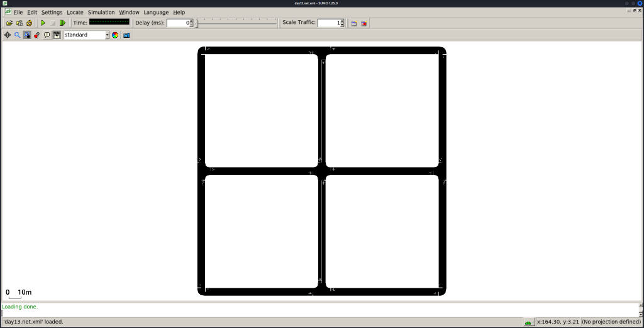
Task: Open the Settings menu
Action: click(52, 13)
